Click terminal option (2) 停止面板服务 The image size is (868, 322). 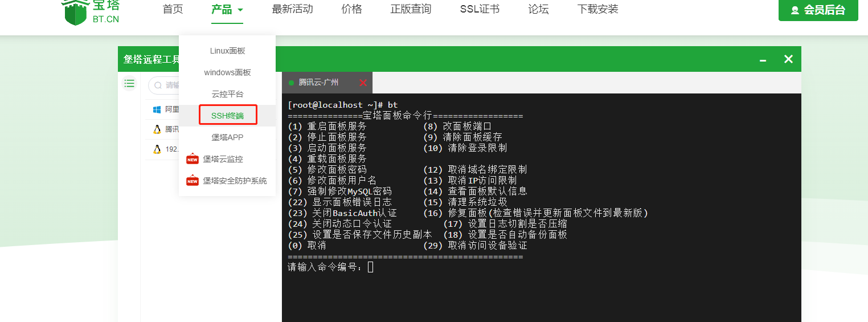(327, 137)
